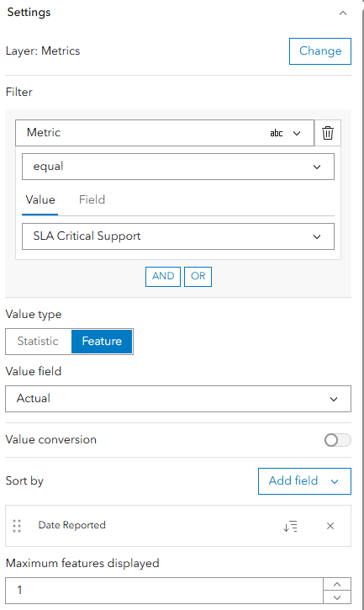Delete the Metric filter clause with trash icon

coord(328,133)
